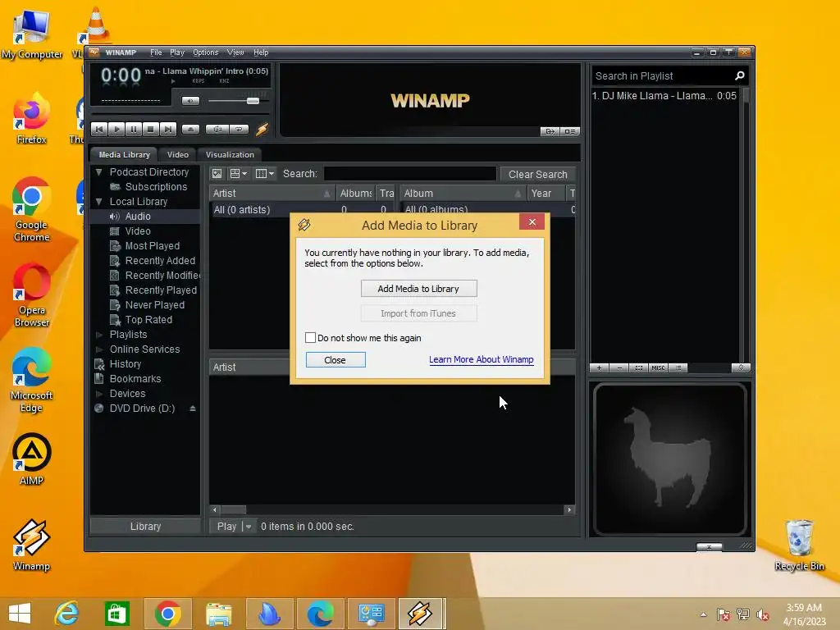Select Audio in Local Library
The width and height of the screenshot is (840, 630).
pyautogui.click(x=138, y=217)
